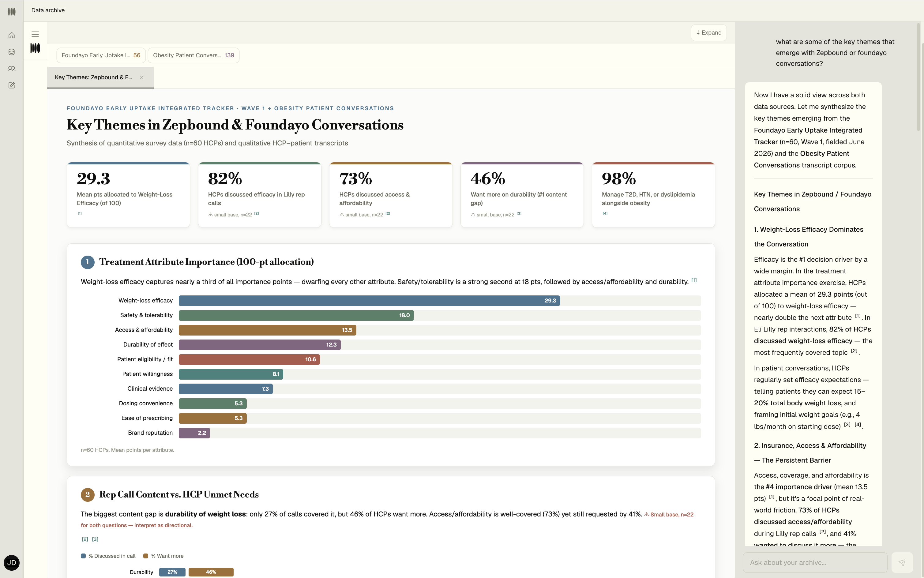Select the Obesity Patient Conversations source chip
The image size is (924, 578).
(x=193, y=55)
